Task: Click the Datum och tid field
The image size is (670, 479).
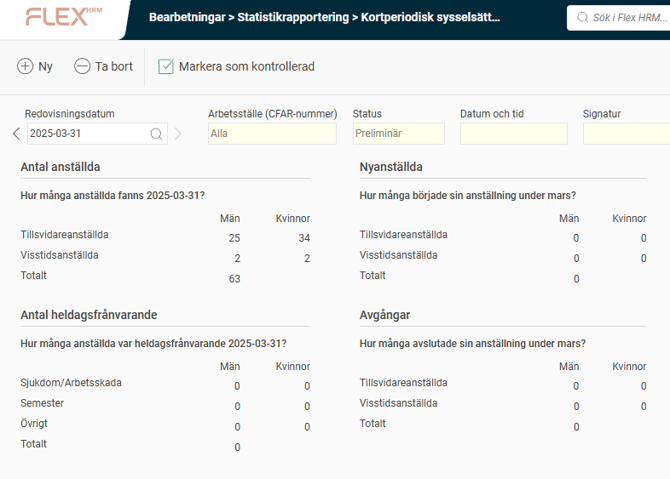Action: tap(513, 134)
